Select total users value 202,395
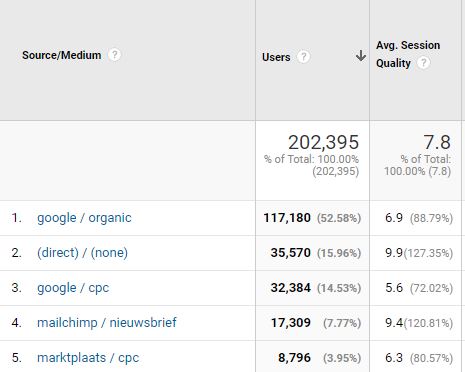 coord(323,142)
